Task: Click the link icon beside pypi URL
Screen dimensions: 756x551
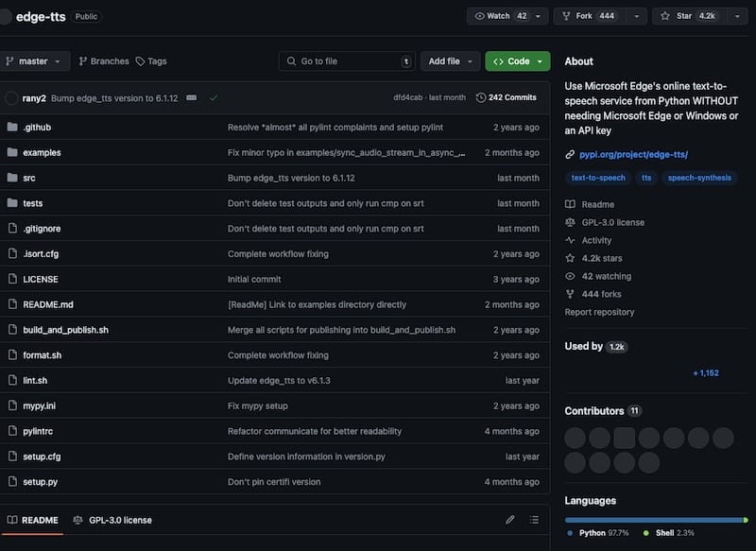Action: click(570, 155)
